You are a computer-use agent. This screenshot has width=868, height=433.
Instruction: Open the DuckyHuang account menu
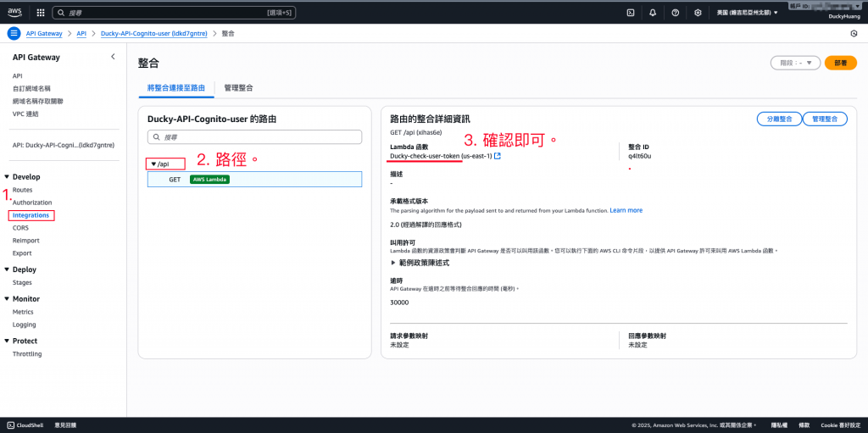click(x=844, y=17)
